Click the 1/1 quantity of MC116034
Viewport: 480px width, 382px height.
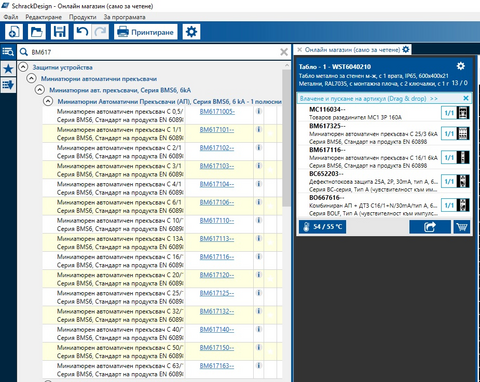(449, 113)
